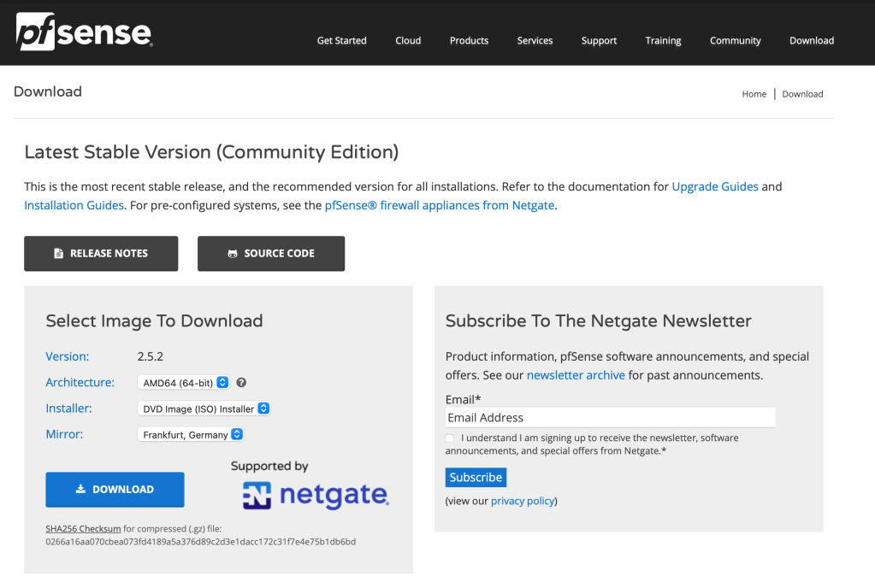Click the help question mark beside Architecture
875x588 pixels.
coord(241,383)
